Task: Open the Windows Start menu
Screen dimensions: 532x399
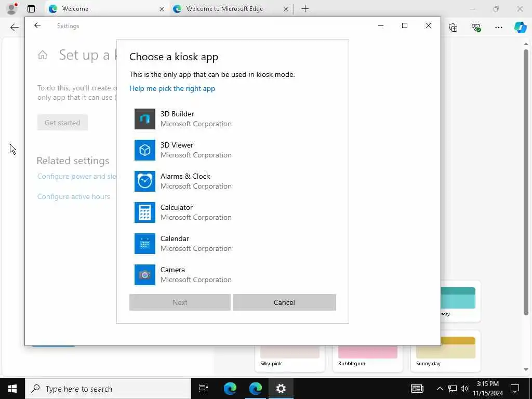Action: click(x=12, y=389)
